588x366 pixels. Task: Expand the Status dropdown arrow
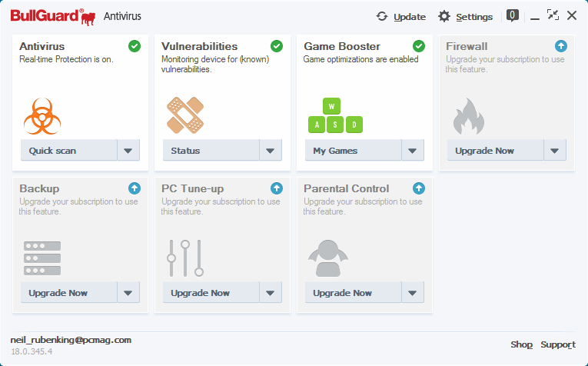click(x=271, y=151)
